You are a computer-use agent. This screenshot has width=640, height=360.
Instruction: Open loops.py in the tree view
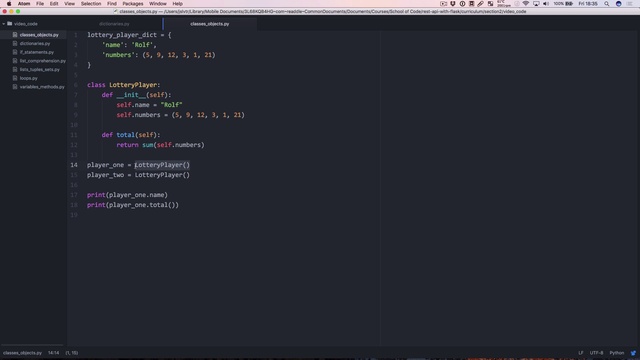coord(29,78)
